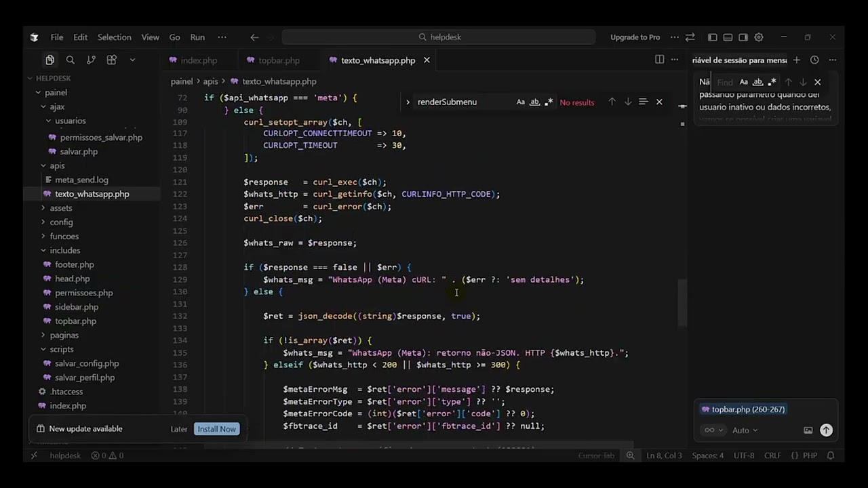868x488 pixels.
Task: Attach an image in chat input
Action: [808, 430]
